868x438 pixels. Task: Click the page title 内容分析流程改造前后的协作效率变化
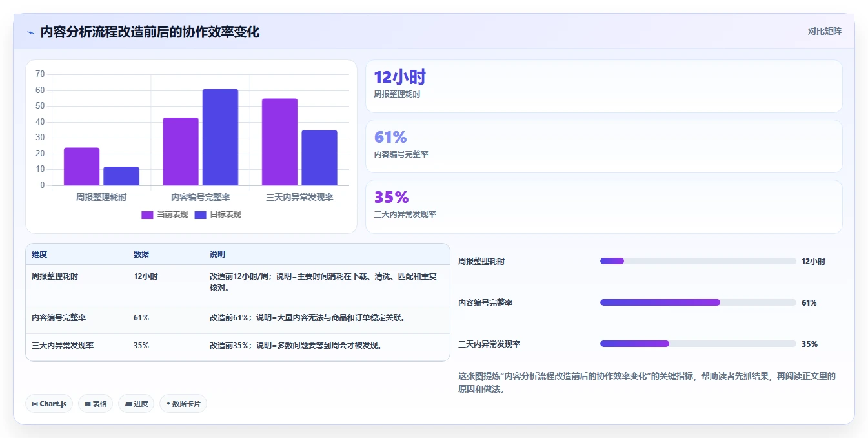coord(150,32)
